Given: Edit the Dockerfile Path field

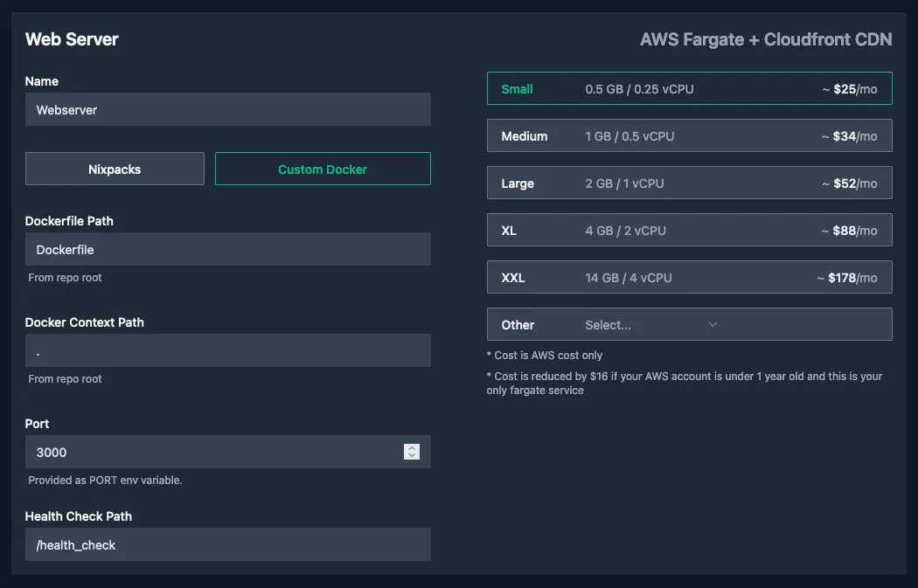Looking at the screenshot, I should click(x=227, y=249).
